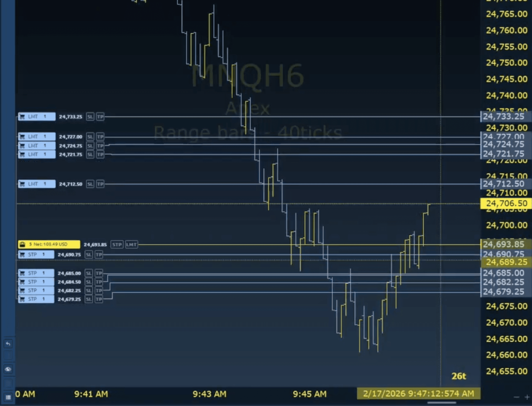This screenshot has width=532, height=406.
Task: Open the list menu icon at the bottom left
Action: [x=8, y=397]
